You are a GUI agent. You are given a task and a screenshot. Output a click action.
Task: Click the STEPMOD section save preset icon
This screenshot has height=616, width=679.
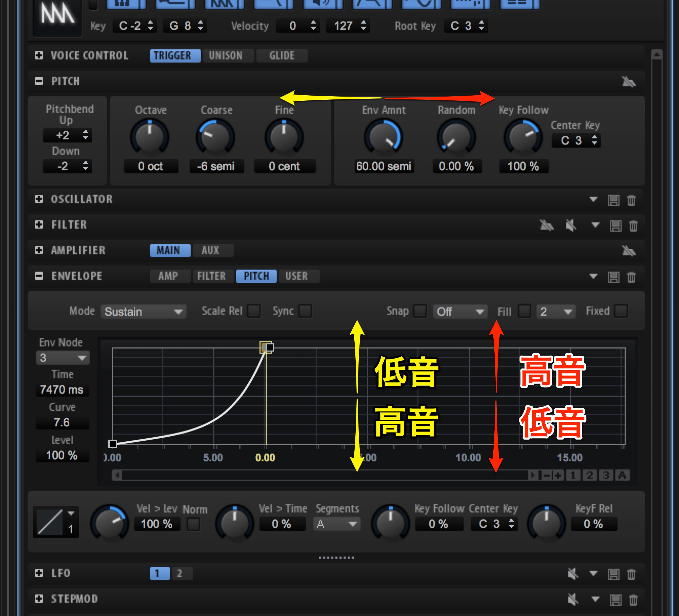point(615,600)
